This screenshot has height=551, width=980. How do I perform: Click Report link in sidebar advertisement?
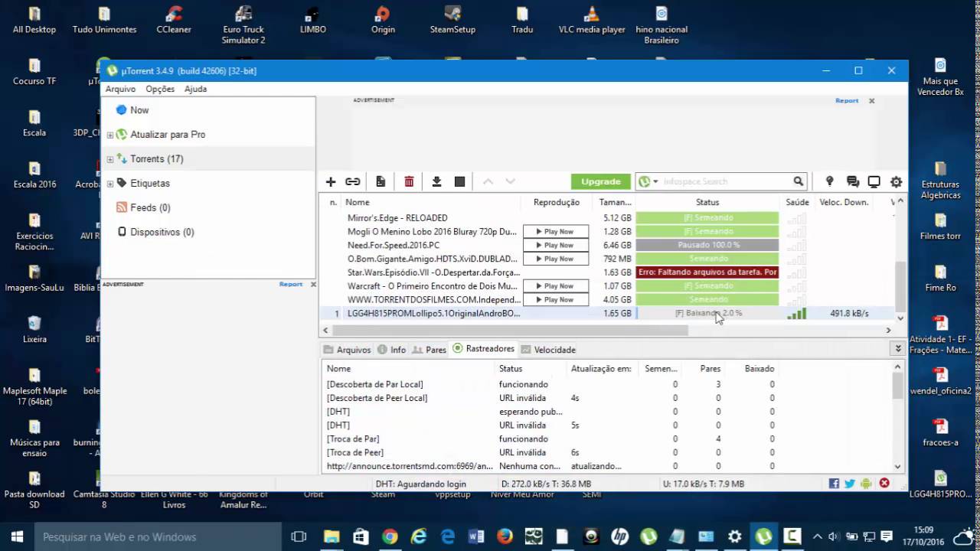[291, 284]
